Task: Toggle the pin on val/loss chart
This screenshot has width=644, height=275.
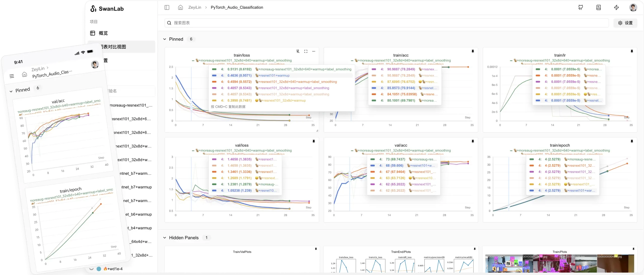Action: click(314, 141)
